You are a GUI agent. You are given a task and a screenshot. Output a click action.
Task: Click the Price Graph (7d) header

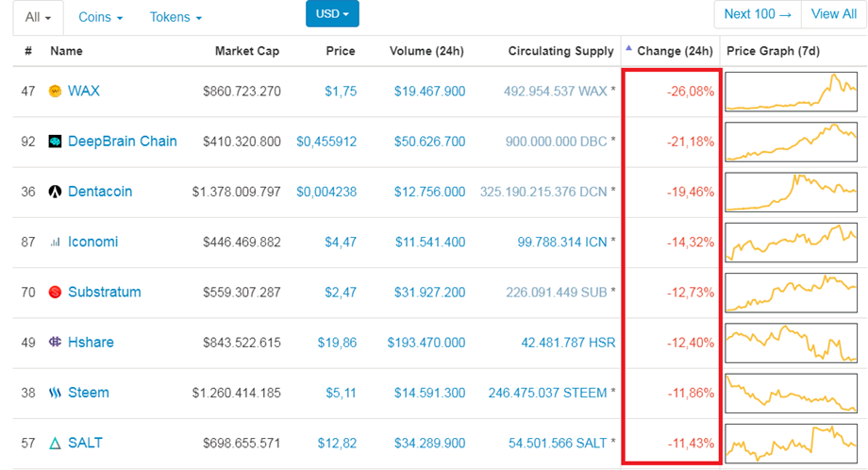coord(773,51)
